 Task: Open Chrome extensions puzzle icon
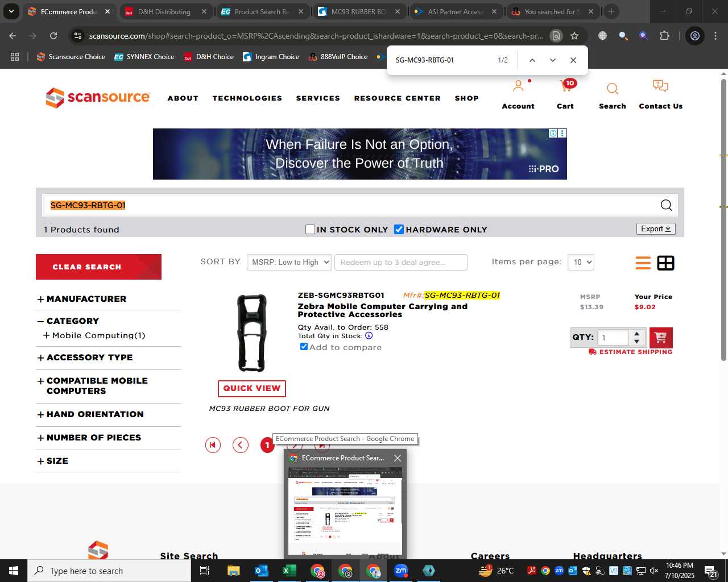(x=664, y=36)
